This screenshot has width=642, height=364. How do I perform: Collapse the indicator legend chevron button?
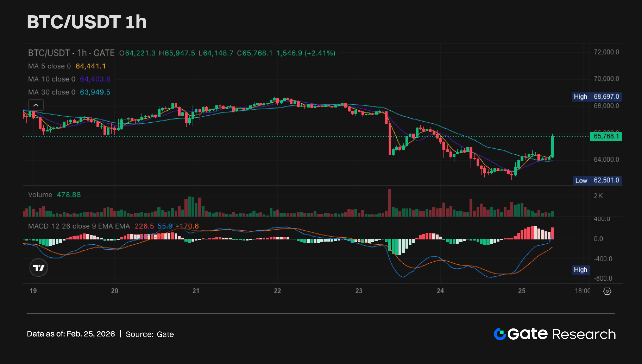click(36, 105)
